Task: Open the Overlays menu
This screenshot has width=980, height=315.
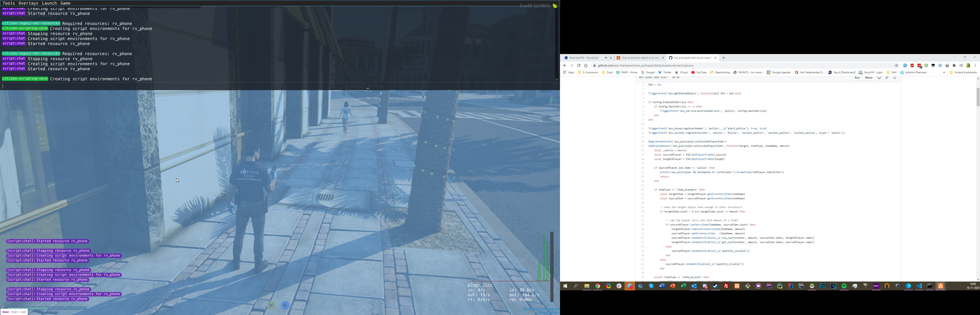Action: point(28,3)
